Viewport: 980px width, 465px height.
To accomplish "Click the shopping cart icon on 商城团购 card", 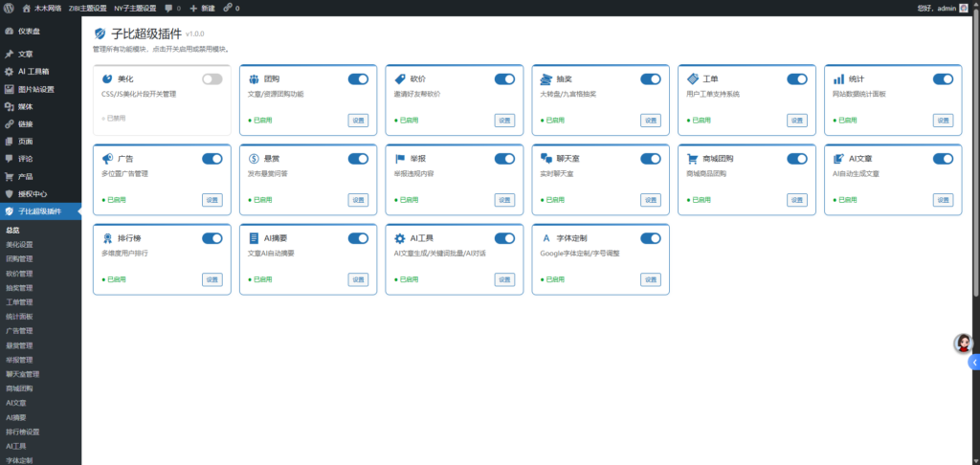I will pos(693,159).
